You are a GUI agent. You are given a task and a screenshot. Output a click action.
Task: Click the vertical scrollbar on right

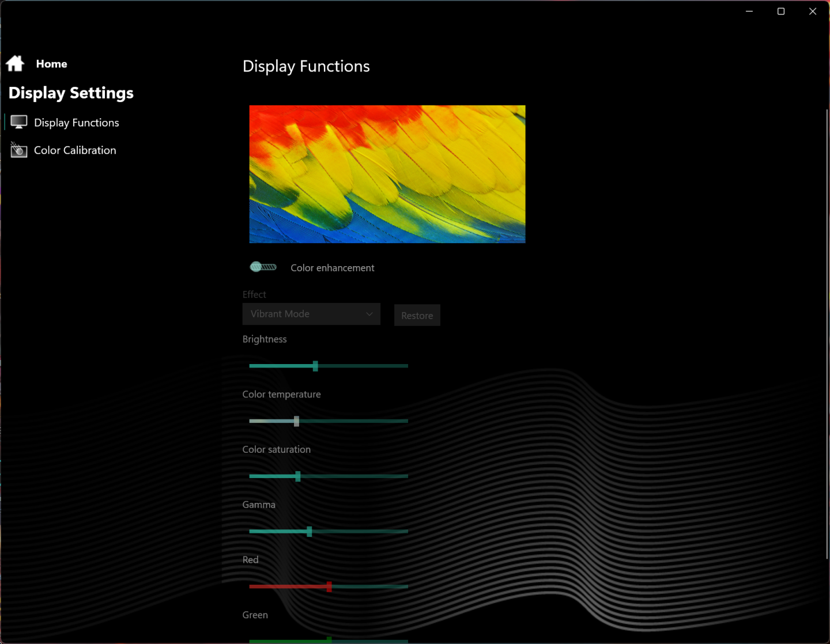[827, 334]
